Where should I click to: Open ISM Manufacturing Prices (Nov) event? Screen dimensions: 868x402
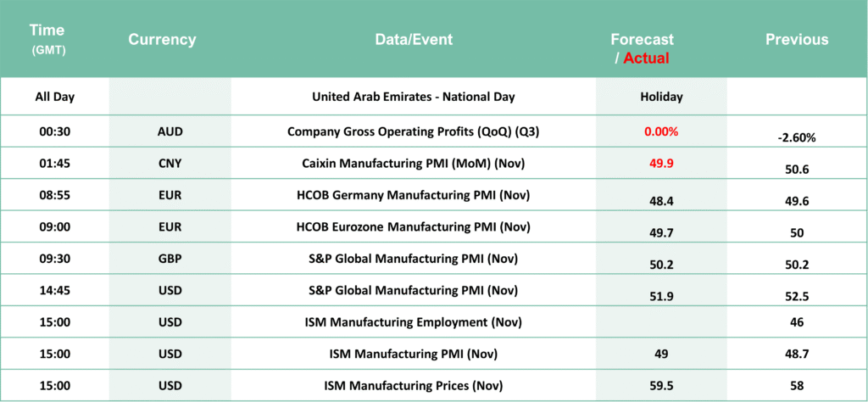[x=414, y=386]
